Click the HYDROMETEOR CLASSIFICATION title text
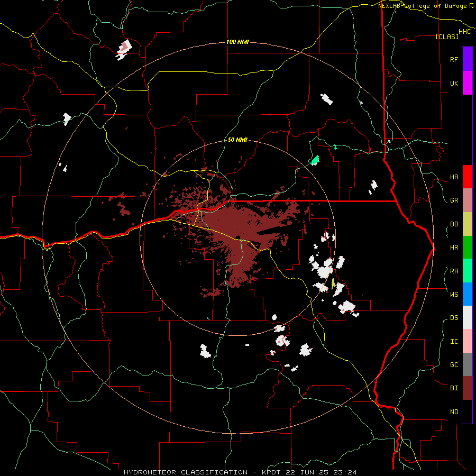The width and height of the screenshot is (476, 476). click(186, 472)
